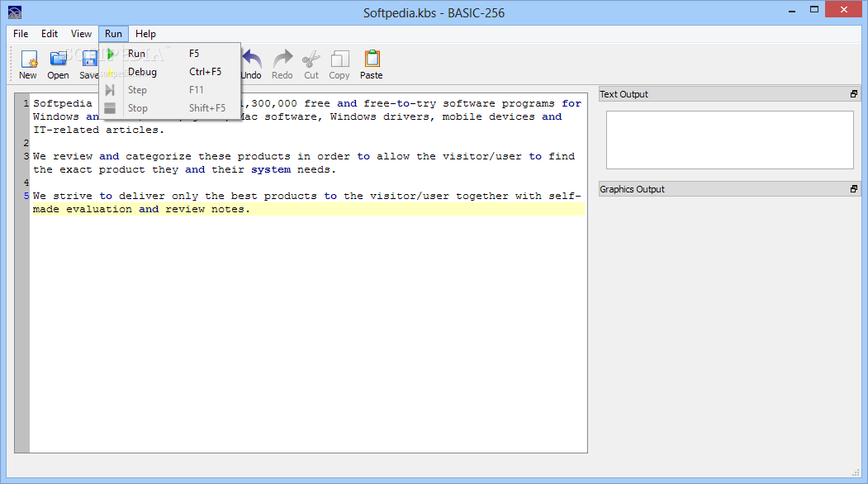Viewport: 868px width, 484px height.
Task: Click the Copy toolbar icon
Action: click(339, 59)
